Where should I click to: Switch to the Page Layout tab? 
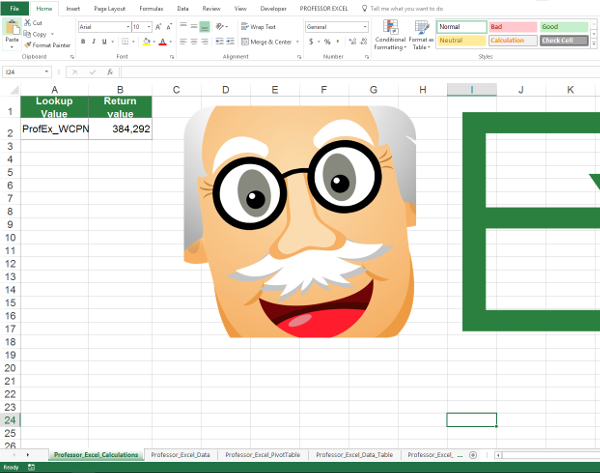[109, 8]
